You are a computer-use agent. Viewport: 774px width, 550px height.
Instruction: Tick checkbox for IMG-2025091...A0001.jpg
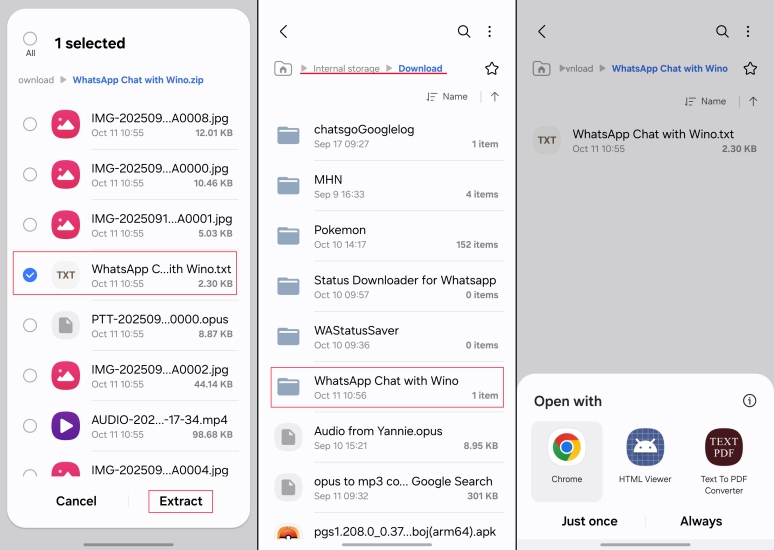coord(30,225)
